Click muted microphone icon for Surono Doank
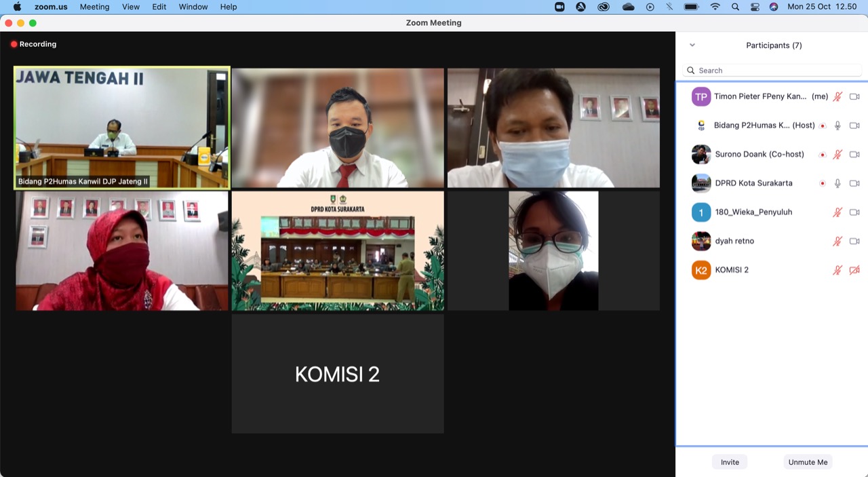Screen dimensions: 868x477 837,155
